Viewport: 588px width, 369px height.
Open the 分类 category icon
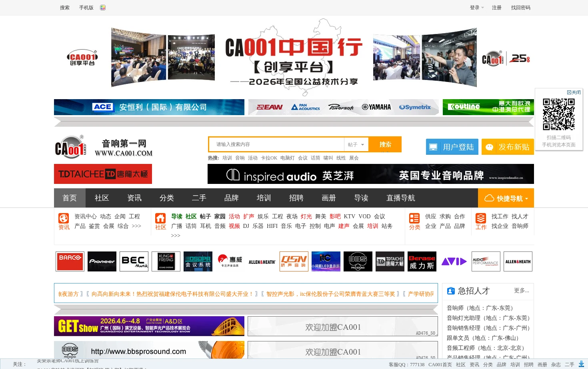414,218
